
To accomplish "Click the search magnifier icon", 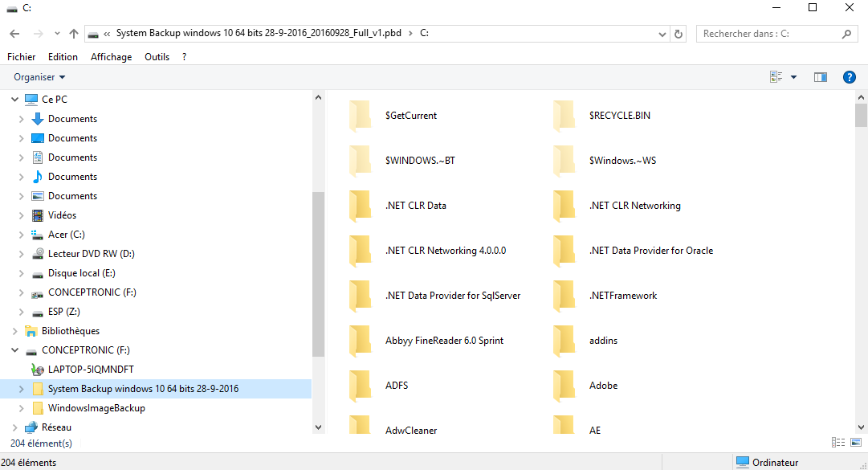I will point(846,34).
